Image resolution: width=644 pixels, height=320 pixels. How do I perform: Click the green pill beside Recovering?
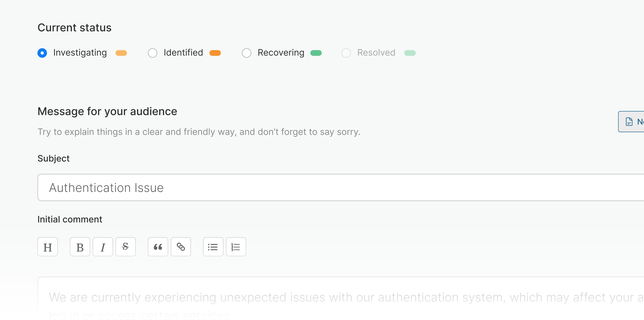pos(315,53)
